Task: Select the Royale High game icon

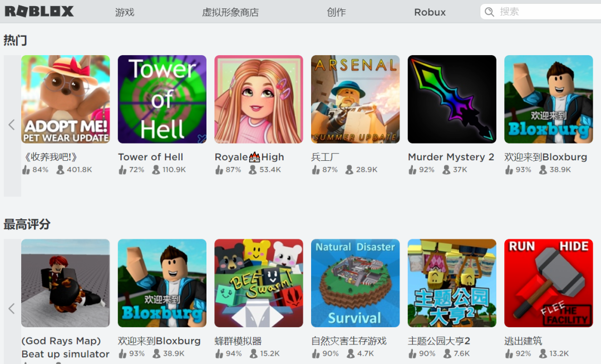Action: click(259, 99)
